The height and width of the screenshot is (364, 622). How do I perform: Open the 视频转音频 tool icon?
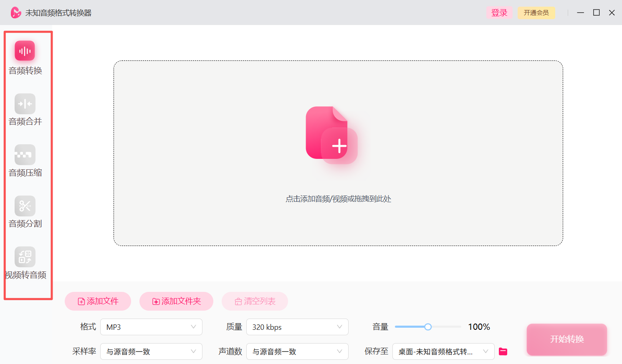25,257
